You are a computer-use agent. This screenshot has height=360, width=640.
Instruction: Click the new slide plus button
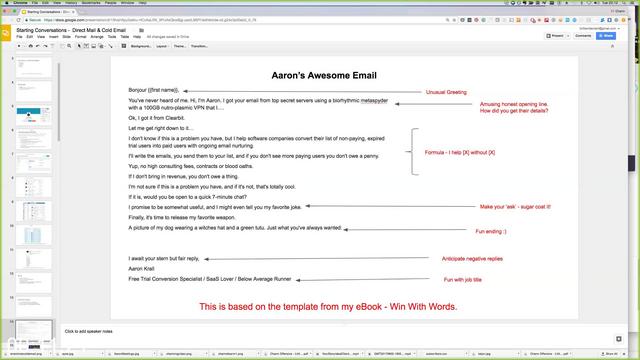pyautogui.click(x=19, y=46)
